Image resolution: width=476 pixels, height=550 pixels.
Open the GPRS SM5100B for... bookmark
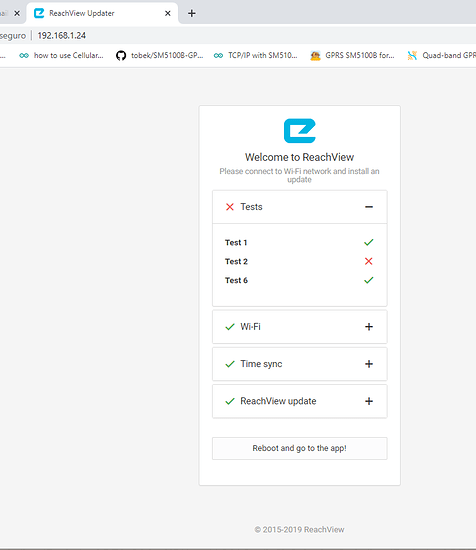point(352,55)
